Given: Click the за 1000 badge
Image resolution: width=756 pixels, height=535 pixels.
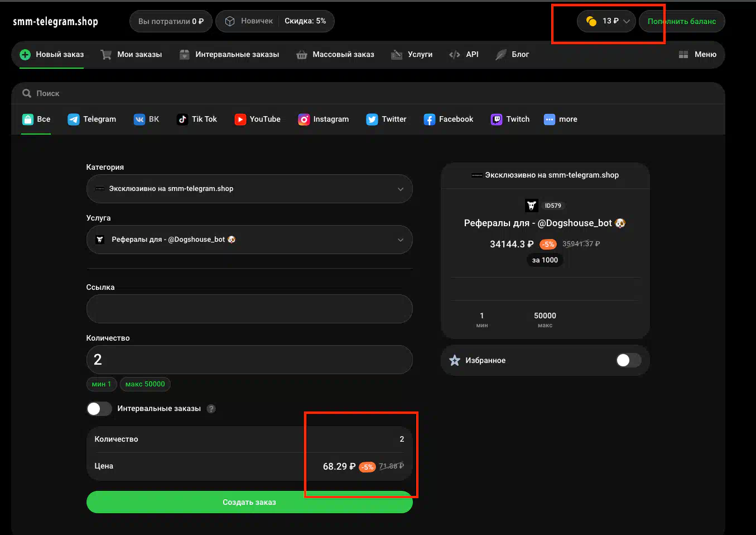Looking at the screenshot, I should (x=545, y=260).
